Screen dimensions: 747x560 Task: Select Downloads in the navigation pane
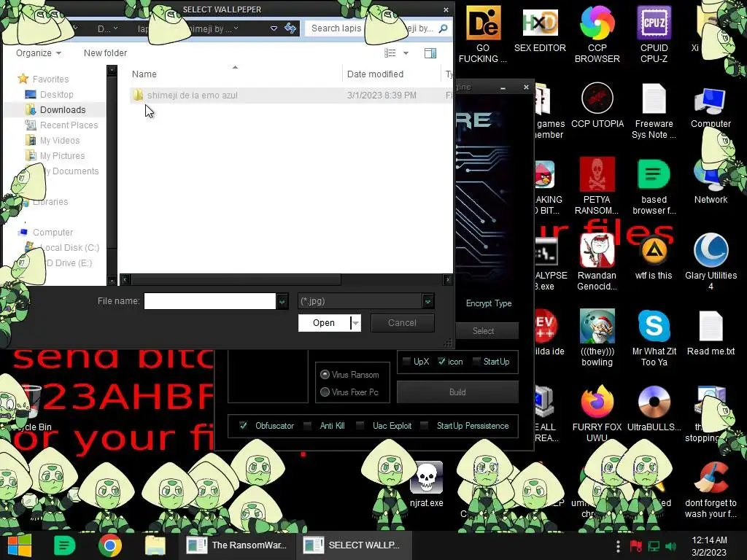63,109
